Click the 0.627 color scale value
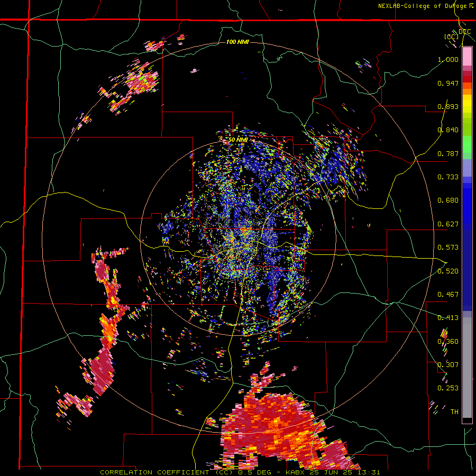Image resolution: width=476 pixels, height=476 pixels. pos(448,224)
